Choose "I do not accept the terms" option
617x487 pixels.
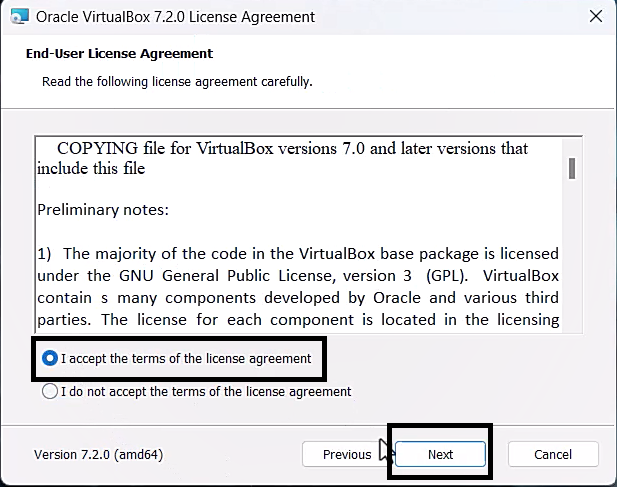50,392
